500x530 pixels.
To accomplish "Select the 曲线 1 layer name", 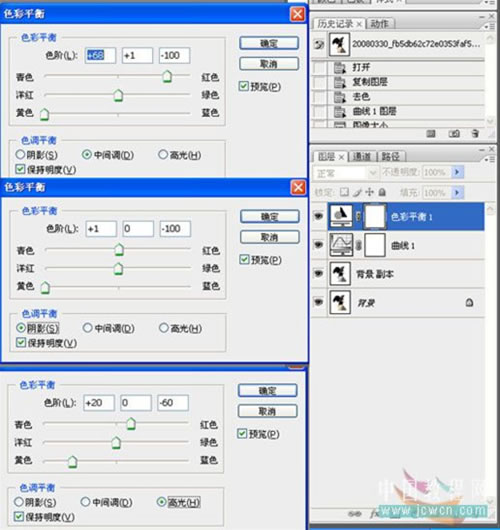I will [403, 245].
